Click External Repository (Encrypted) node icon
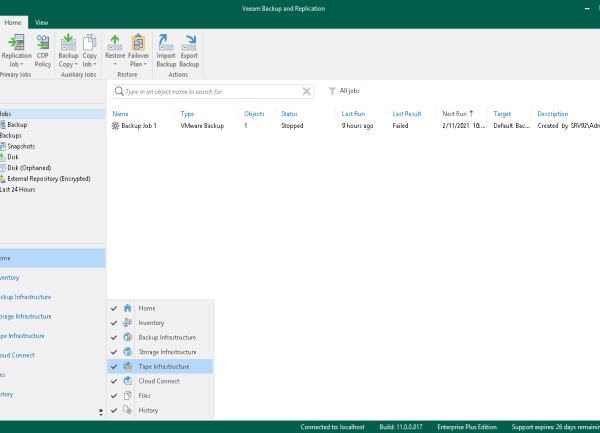The image size is (600, 433). tap(3, 179)
